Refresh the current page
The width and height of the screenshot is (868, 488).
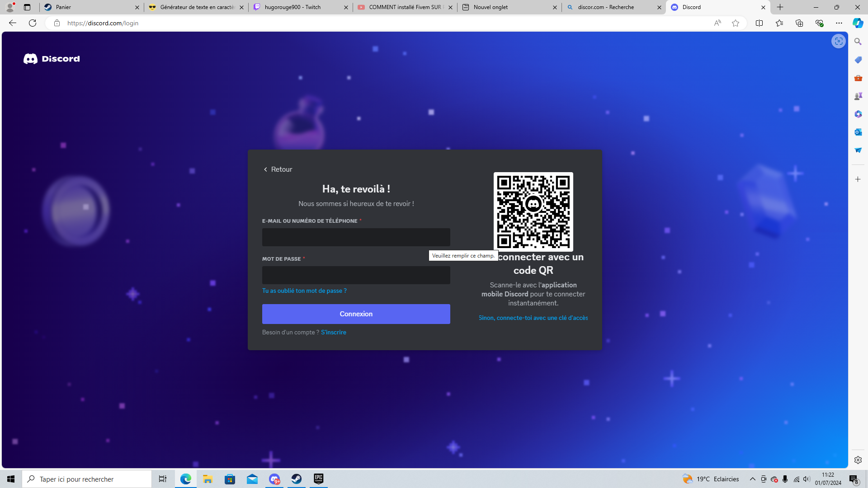click(x=33, y=23)
